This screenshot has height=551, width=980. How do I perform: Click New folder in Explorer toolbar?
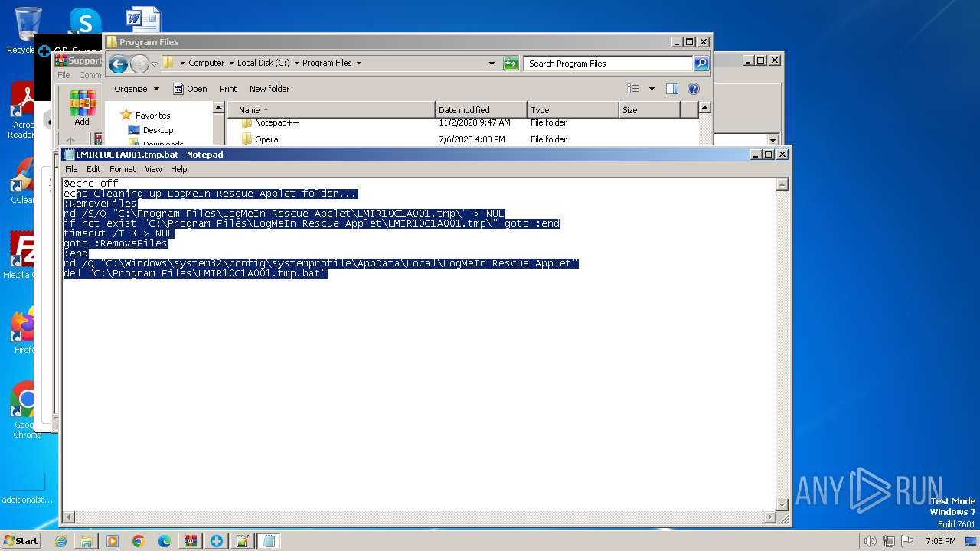coord(269,89)
